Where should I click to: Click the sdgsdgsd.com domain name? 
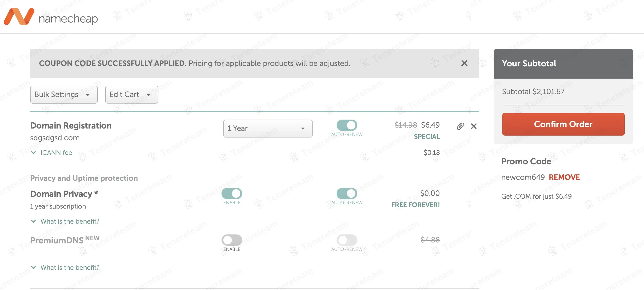tap(55, 138)
